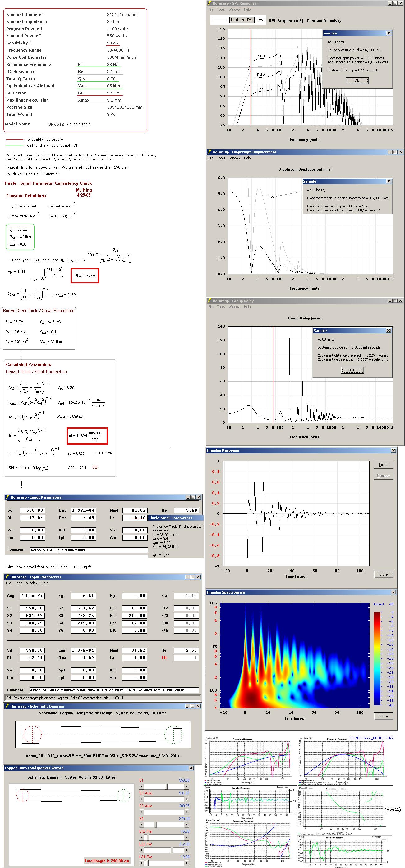Click the S4 slider track in wizard

point(164,825)
